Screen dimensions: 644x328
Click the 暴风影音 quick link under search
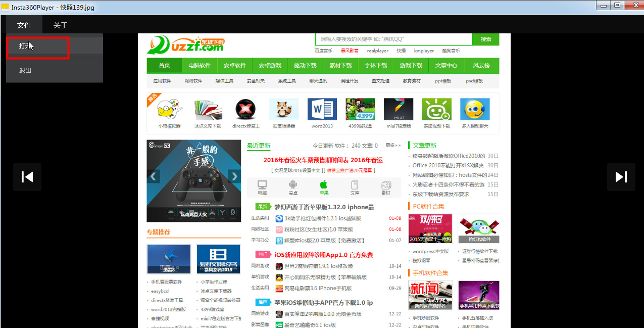[x=350, y=51]
